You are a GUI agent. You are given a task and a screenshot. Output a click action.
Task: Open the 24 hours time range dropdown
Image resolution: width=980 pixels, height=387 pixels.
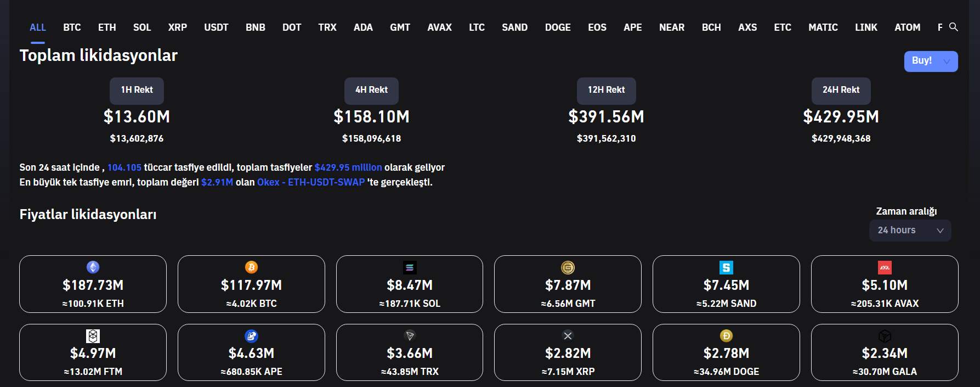910,231
